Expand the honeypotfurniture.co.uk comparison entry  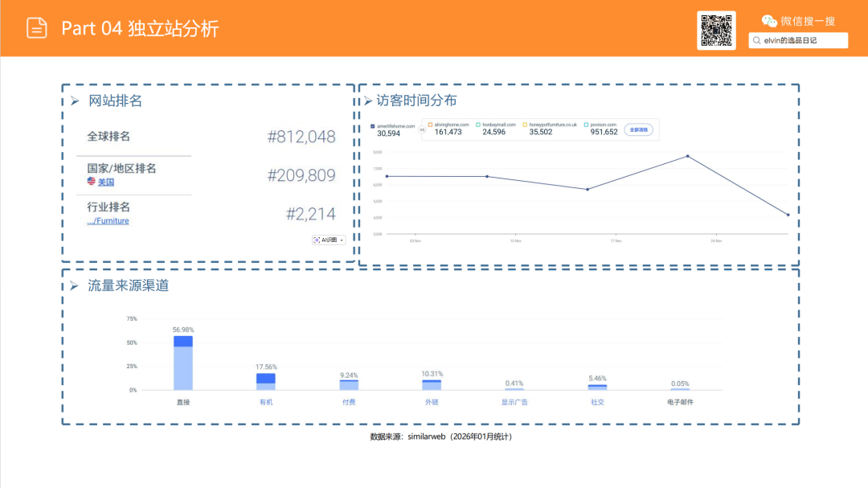tap(523, 125)
